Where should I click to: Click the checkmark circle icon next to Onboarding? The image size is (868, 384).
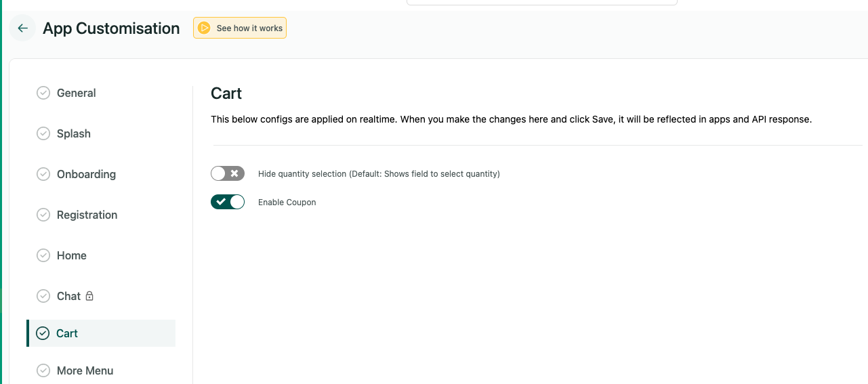(43, 174)
